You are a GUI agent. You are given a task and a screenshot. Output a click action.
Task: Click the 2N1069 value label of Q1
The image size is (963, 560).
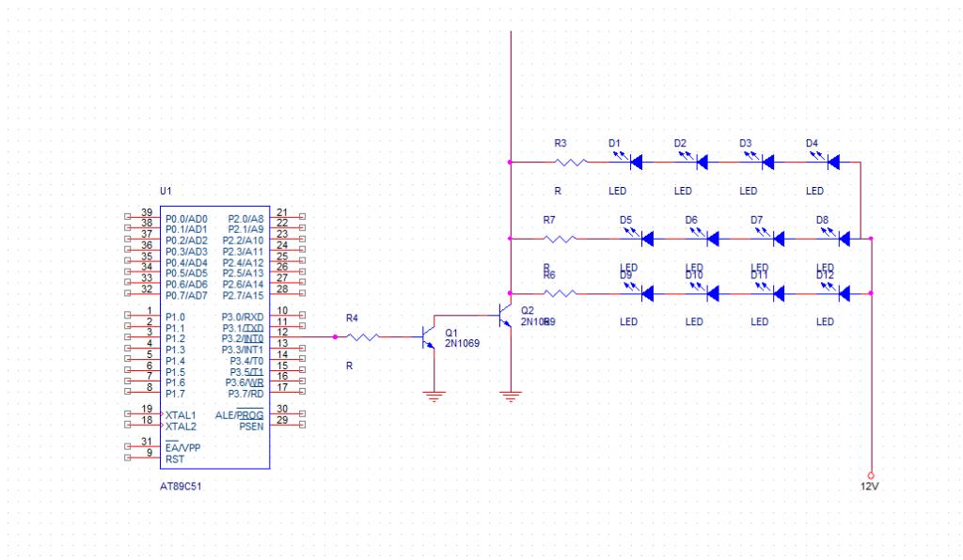[462, 344]
